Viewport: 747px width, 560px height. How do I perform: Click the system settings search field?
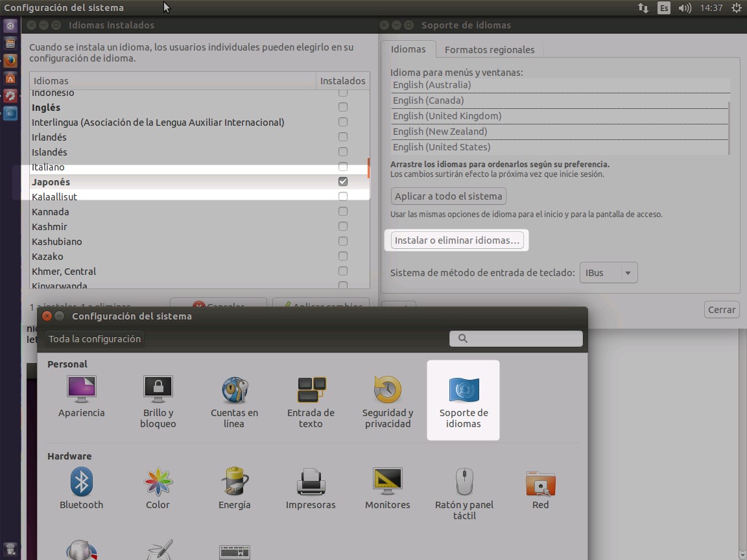516,338
